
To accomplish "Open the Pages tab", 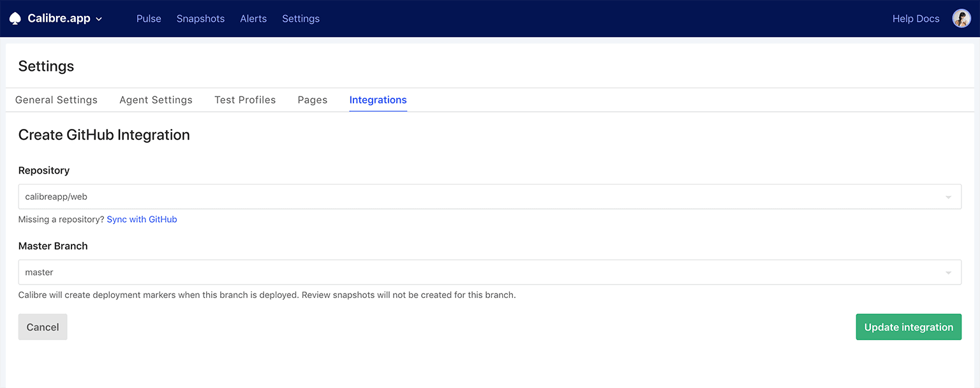I will (312, 100).
